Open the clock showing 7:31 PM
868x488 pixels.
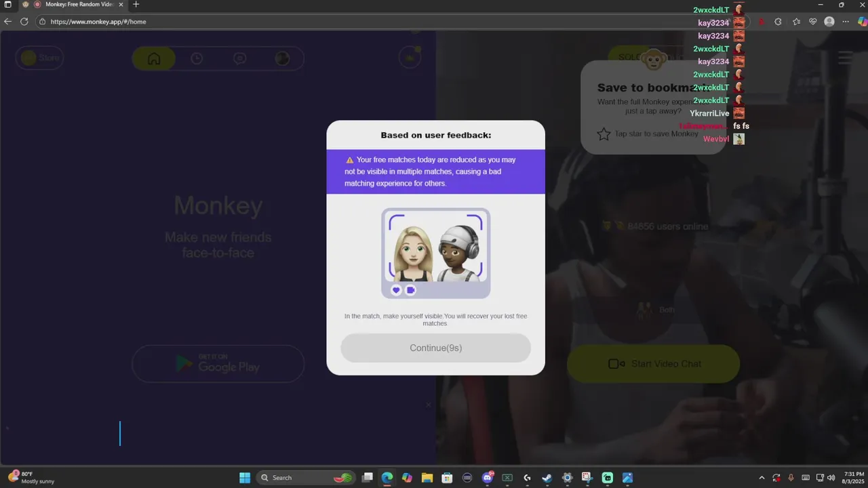[x=854, y=478]
